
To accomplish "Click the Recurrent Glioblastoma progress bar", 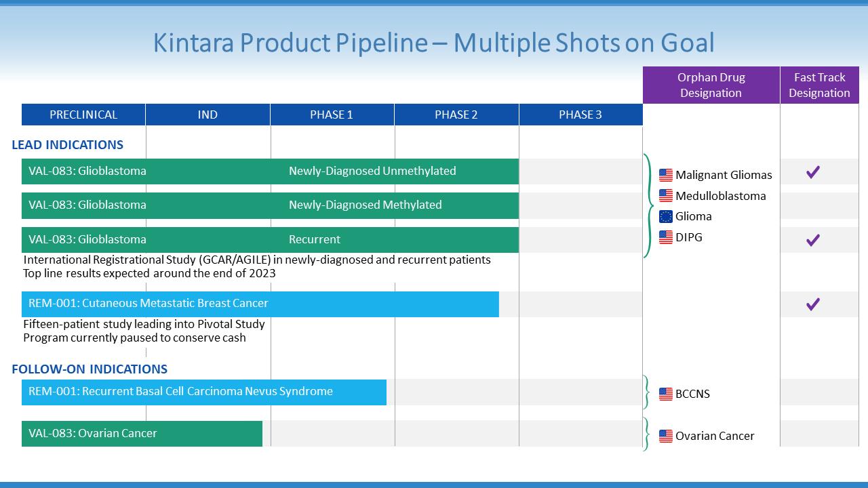I will (271, 240).
